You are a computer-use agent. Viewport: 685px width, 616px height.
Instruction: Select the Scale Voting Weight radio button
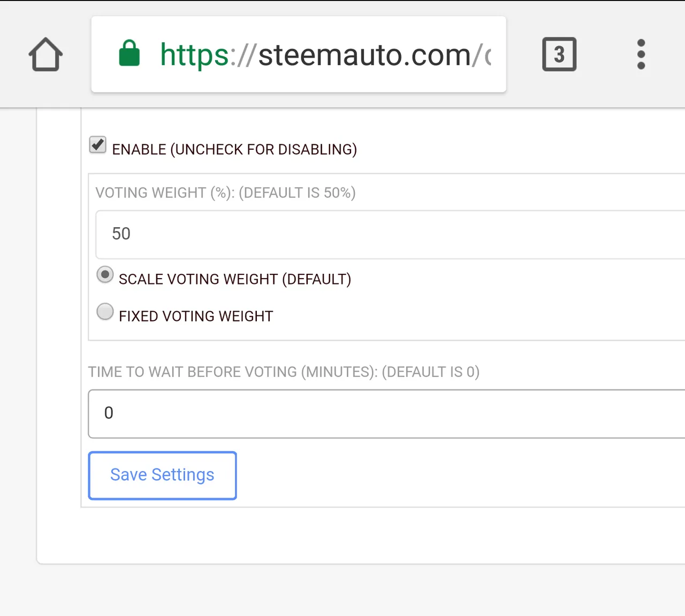click(x=105, y=275)
